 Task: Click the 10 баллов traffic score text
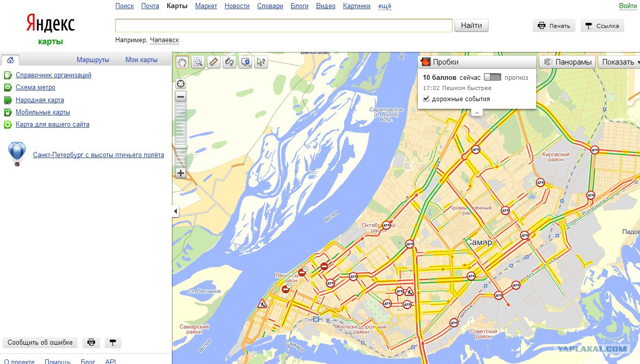[x=440, y=77]
